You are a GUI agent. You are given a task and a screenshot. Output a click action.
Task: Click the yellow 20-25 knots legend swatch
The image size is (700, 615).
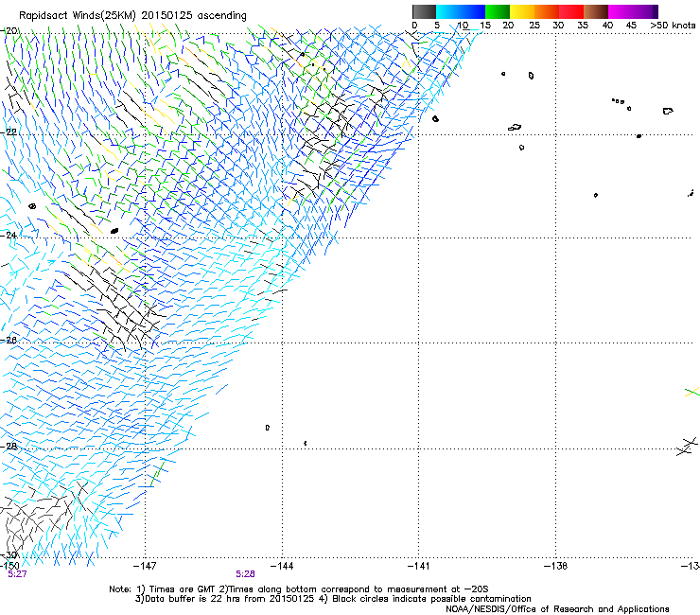click(522, 11)
